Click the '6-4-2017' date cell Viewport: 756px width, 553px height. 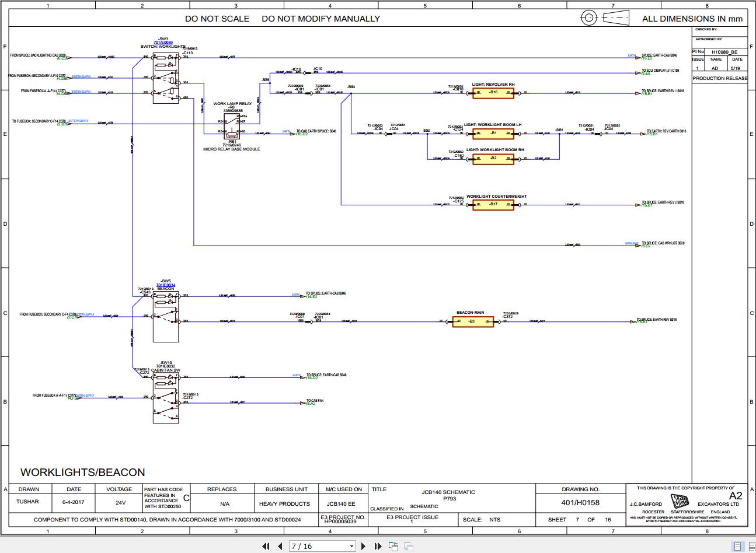pyautogui.click(x=74, y=502)
